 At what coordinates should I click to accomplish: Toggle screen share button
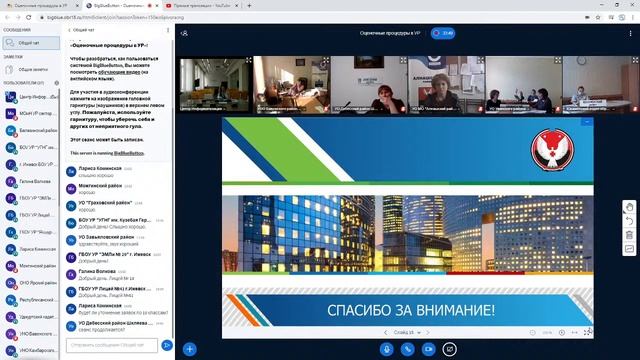[x=449, y=349]
